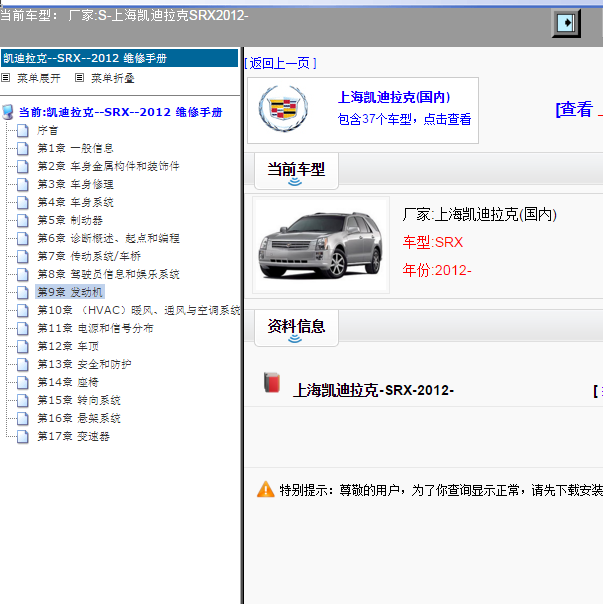Open the 上海凯迪拉克(国内) brand link

coord(394,97)
